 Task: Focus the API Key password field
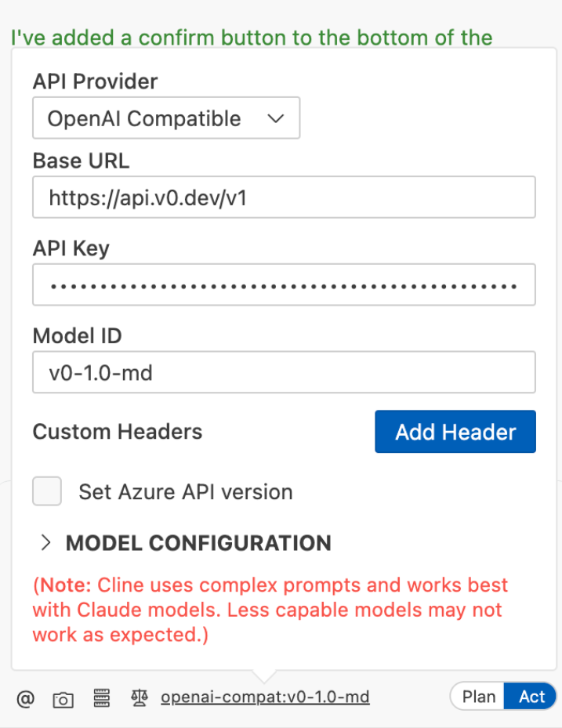point(284,284)
